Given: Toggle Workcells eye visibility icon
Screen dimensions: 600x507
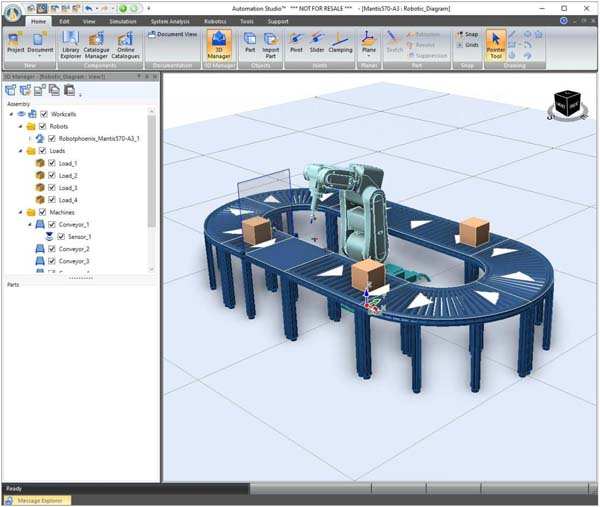Looking at the screenshot, I should coord(21,114).
